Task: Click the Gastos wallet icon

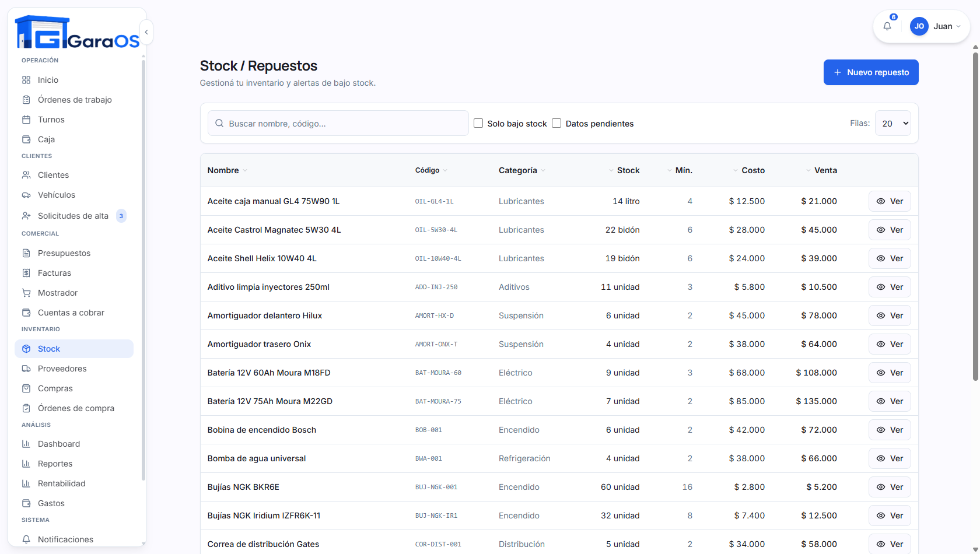Action: pyautogui.click(x=26, y=503)
